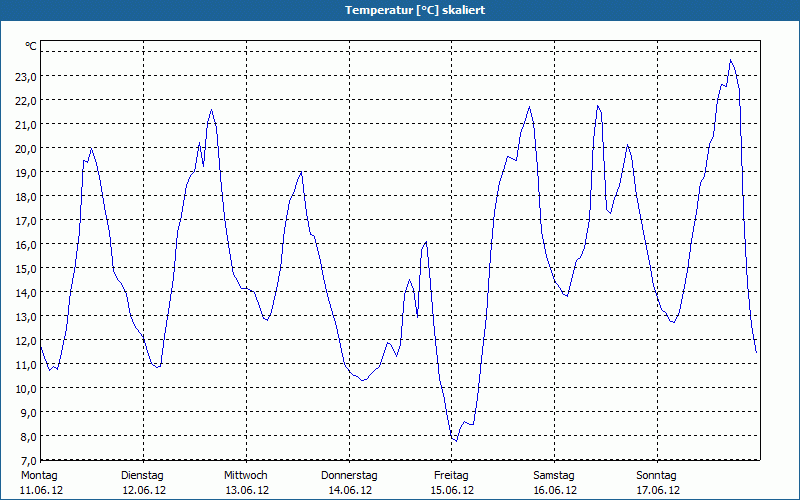Screen dimensions: 800x500
Task: Click the 14,0 y-axis label
Action: point(27,292)
